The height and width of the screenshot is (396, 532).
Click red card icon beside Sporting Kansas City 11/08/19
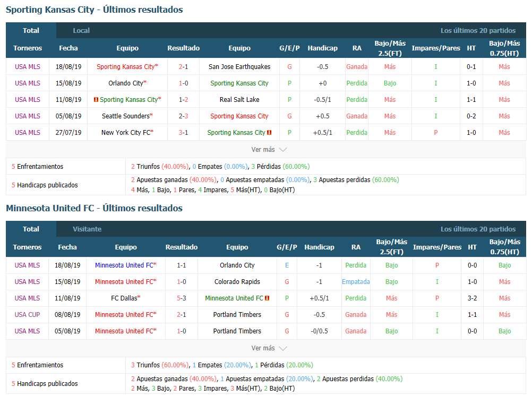96,99
